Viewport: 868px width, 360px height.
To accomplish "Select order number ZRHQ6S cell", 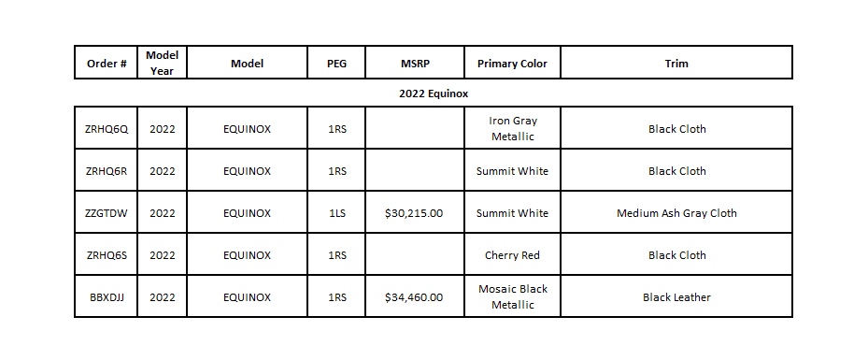I will tap(107, 254).
